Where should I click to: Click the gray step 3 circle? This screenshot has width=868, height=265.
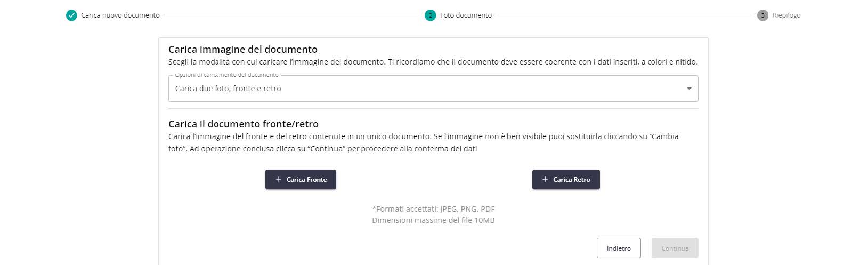pos(762,15)
